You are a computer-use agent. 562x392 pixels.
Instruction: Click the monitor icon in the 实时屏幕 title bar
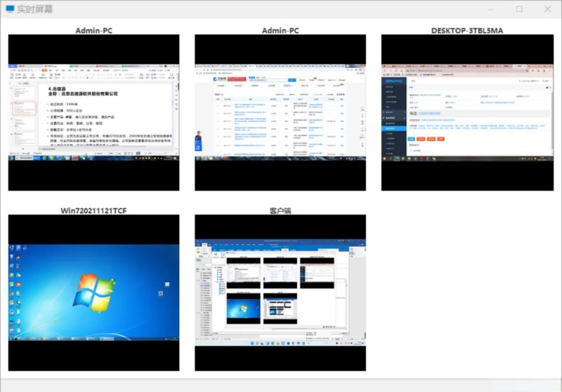tap(10, 9)
